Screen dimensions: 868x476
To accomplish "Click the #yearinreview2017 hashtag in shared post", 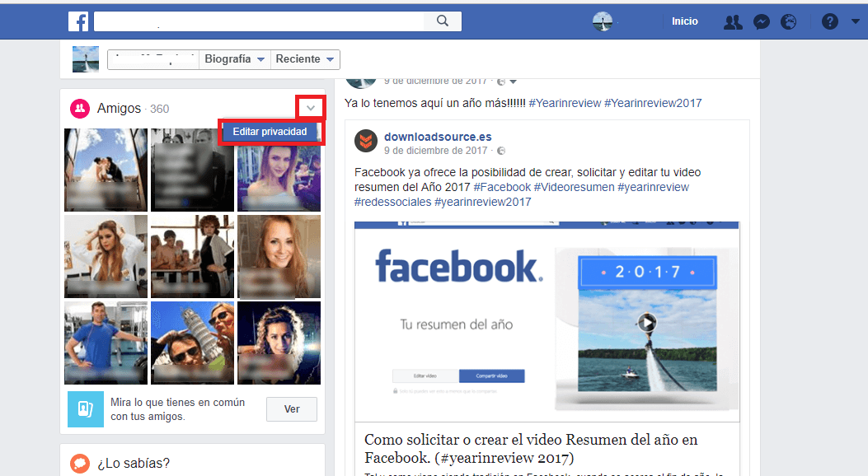I will 483,203.
